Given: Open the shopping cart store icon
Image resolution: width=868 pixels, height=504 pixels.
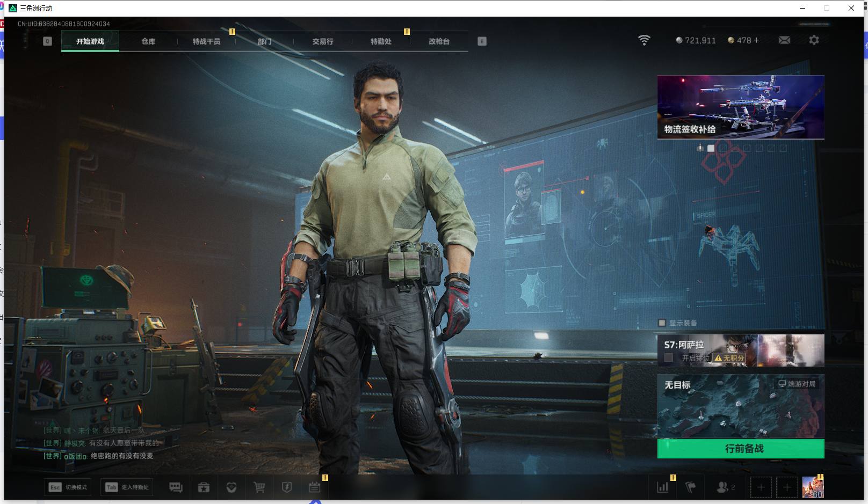Looking at the screenshot, I should coord(259,487).
